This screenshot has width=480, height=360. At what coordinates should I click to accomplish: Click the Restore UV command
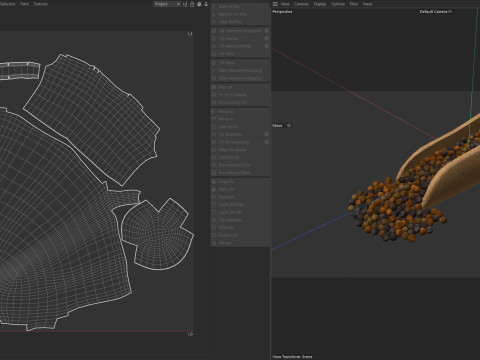coord(240,235)
